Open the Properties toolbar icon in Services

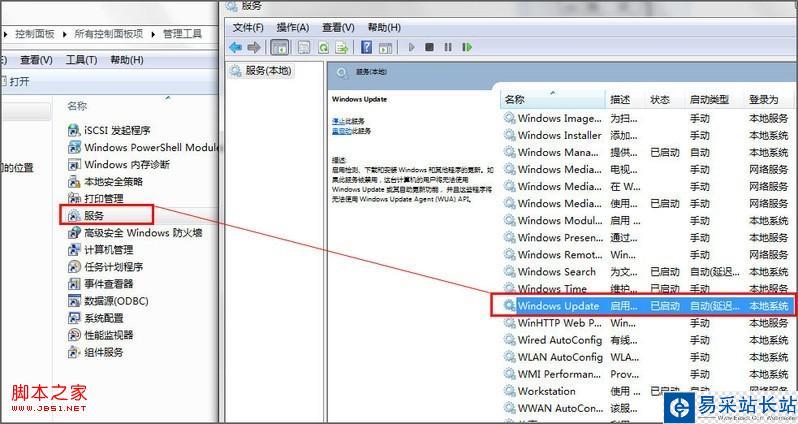[304, 47]
